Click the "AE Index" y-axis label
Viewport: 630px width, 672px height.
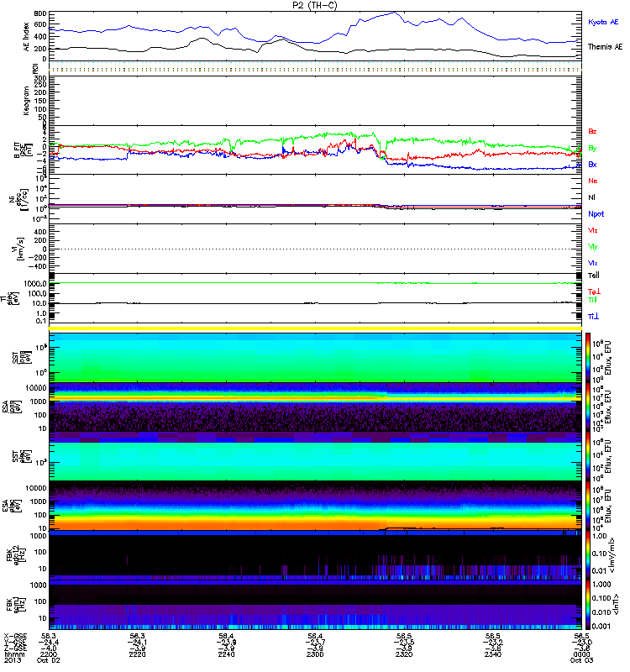[x=27, y=37]
